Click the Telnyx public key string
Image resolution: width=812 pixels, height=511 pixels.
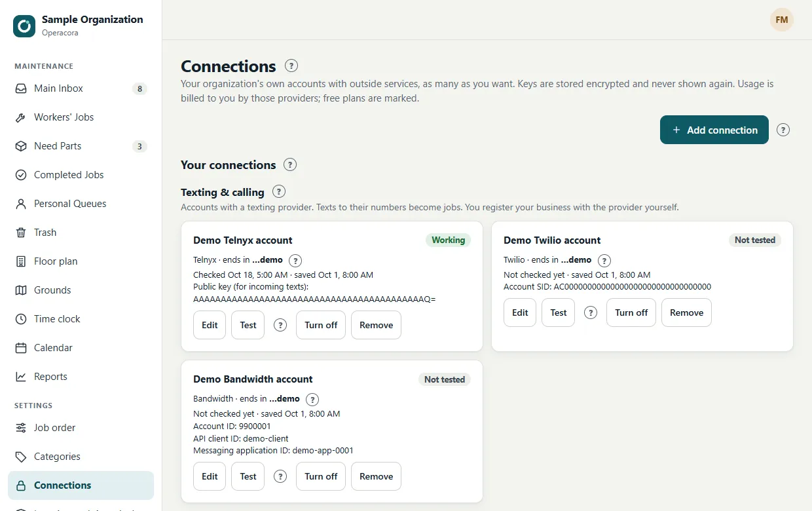point(314,299)
